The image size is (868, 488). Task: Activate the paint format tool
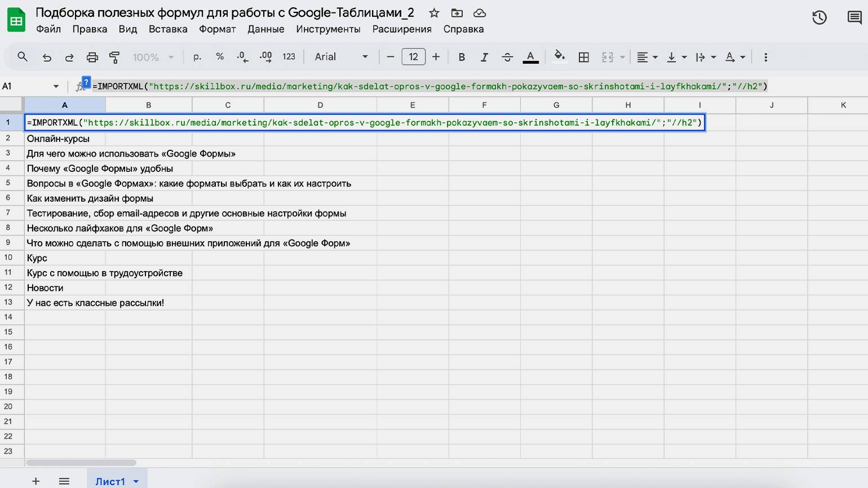point(114,57)
